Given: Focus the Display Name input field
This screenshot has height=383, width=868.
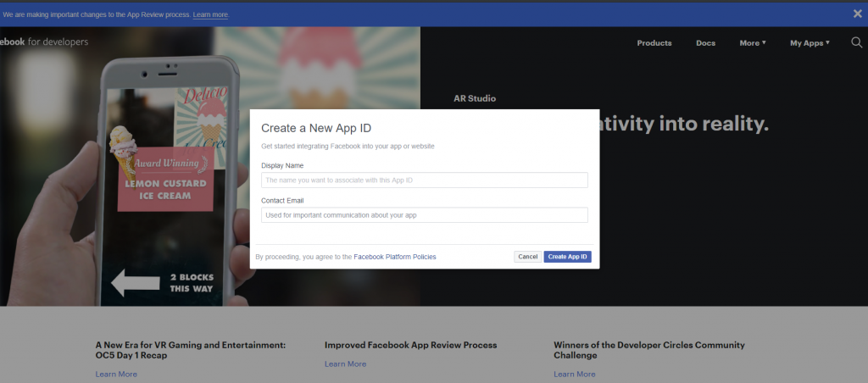Looking at the screenshot, I should 425,180.
